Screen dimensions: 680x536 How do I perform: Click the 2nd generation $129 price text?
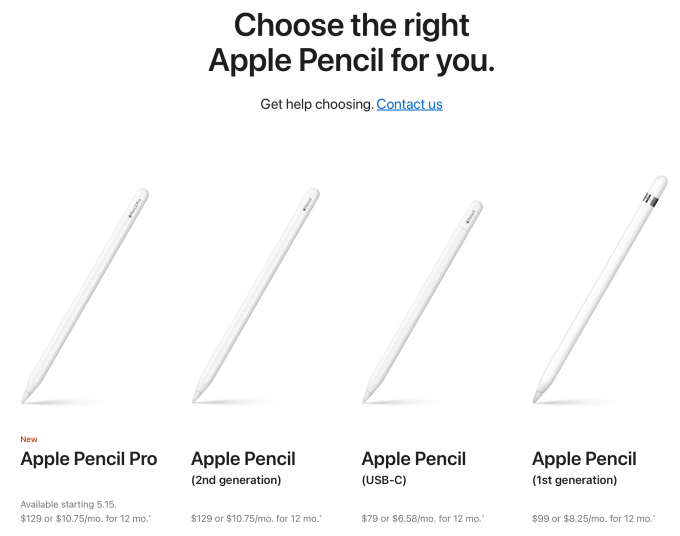[x=255, y=519]
